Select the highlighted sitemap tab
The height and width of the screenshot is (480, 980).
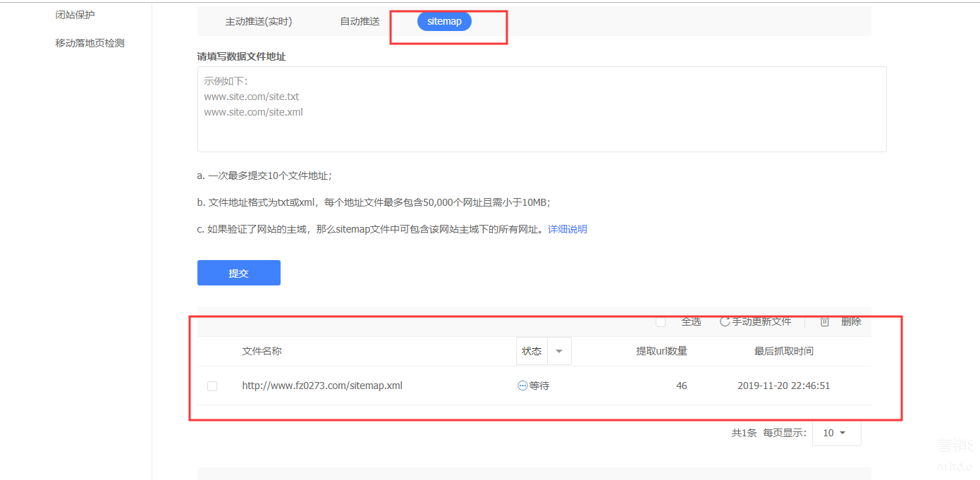(x=444, y=21)
